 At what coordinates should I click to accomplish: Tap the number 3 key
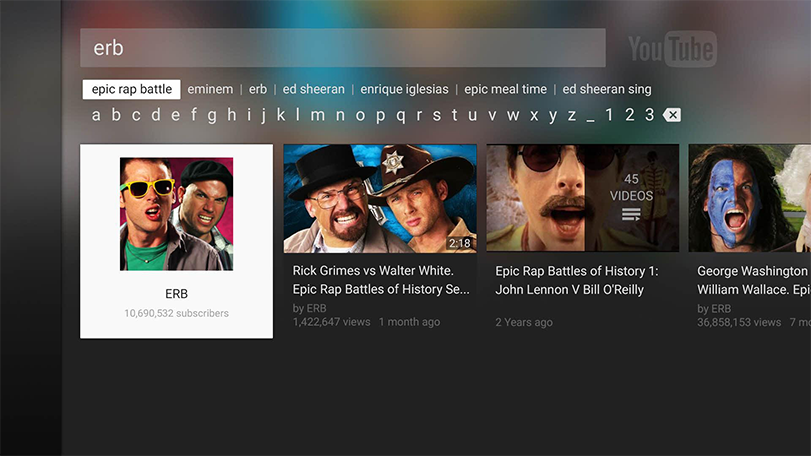tap(649, 114)
